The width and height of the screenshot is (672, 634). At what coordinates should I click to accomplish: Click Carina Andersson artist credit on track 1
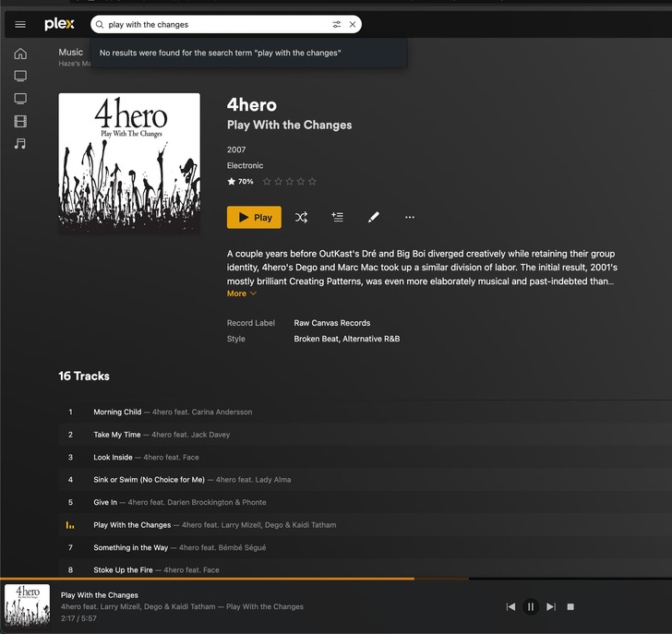[222, 412]
